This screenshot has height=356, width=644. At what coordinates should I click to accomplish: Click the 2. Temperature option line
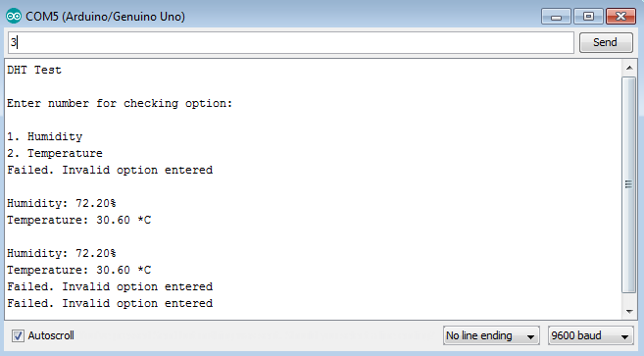click(x=55, y=153)
